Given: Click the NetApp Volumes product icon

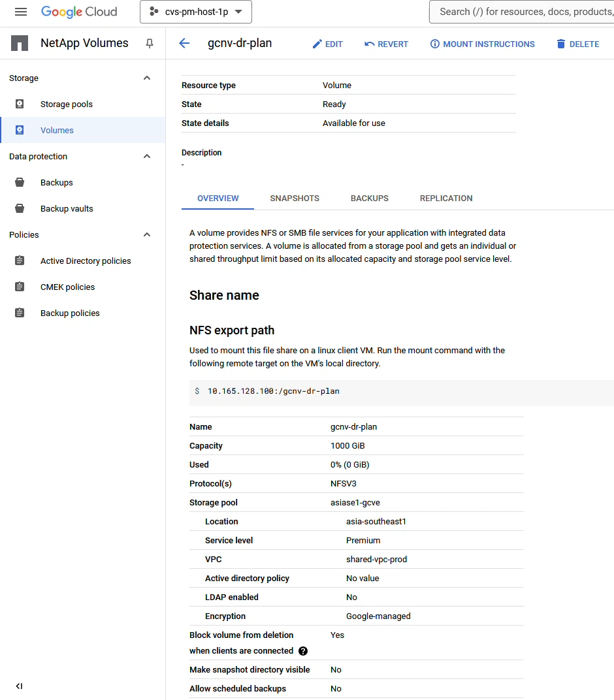Looking at the screenshot, I should pyautogui.click(x=20, y=43).
